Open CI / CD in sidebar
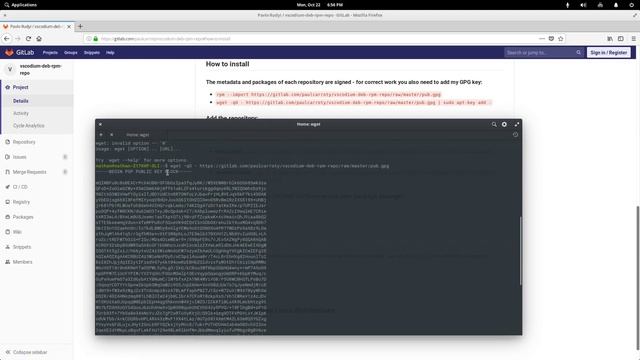 pyautogui.click(x=20, y=187)
